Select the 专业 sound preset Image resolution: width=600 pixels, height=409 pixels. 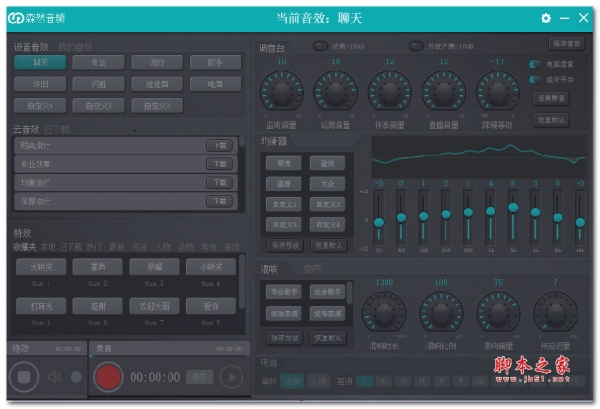point(99,62)
